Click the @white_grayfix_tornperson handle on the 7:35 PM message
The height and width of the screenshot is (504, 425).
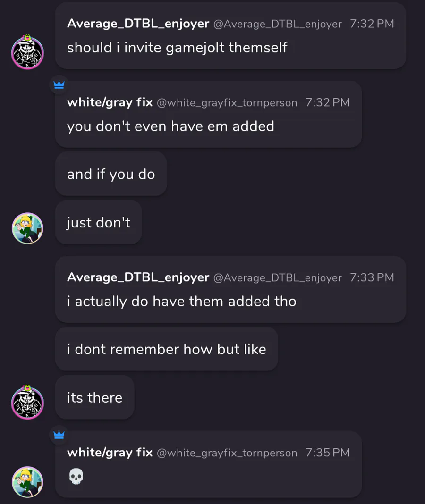coord(227,453)
